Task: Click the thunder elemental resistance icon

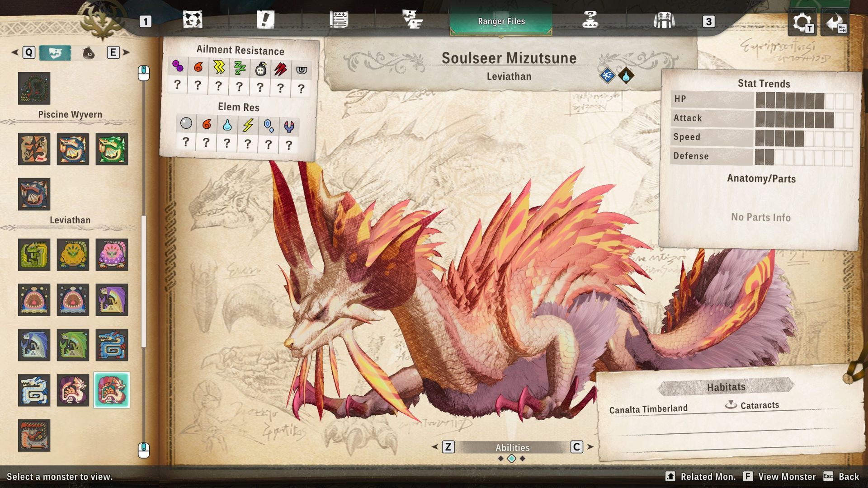Action: click(248, 125)
